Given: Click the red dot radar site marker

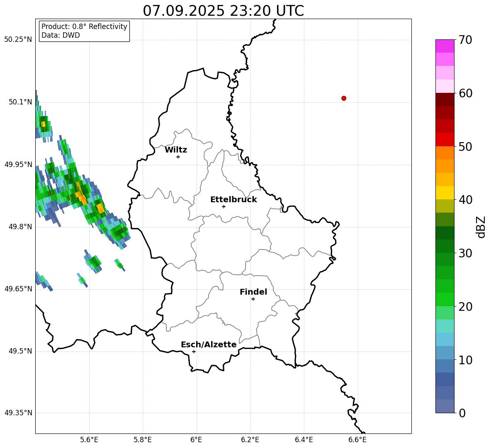Looking at the screenshot, I should [343, 98].
